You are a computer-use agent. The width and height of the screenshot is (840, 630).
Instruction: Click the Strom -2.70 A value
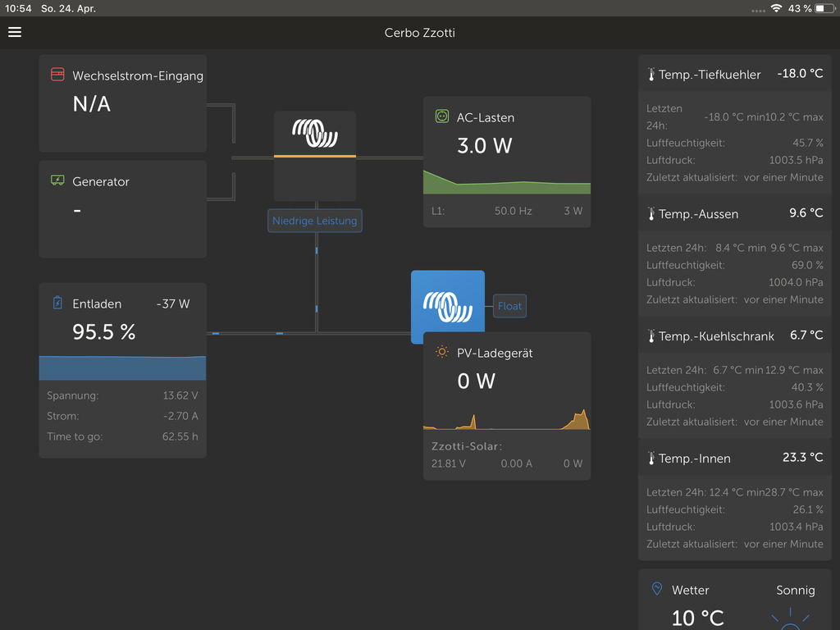click(180, 416)
